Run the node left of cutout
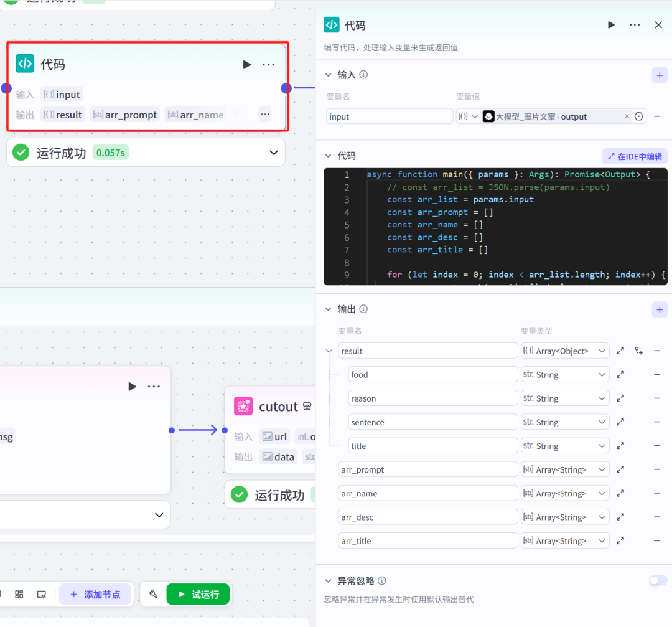Viewport: 672px width, 627px height. pyautogui.click(x=132, y=386)
